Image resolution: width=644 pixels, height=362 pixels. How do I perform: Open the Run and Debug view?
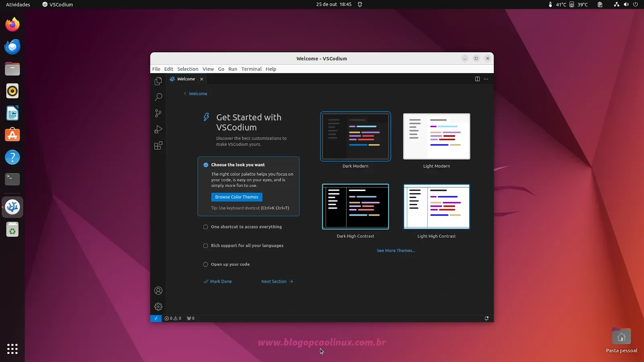[158, 130]
